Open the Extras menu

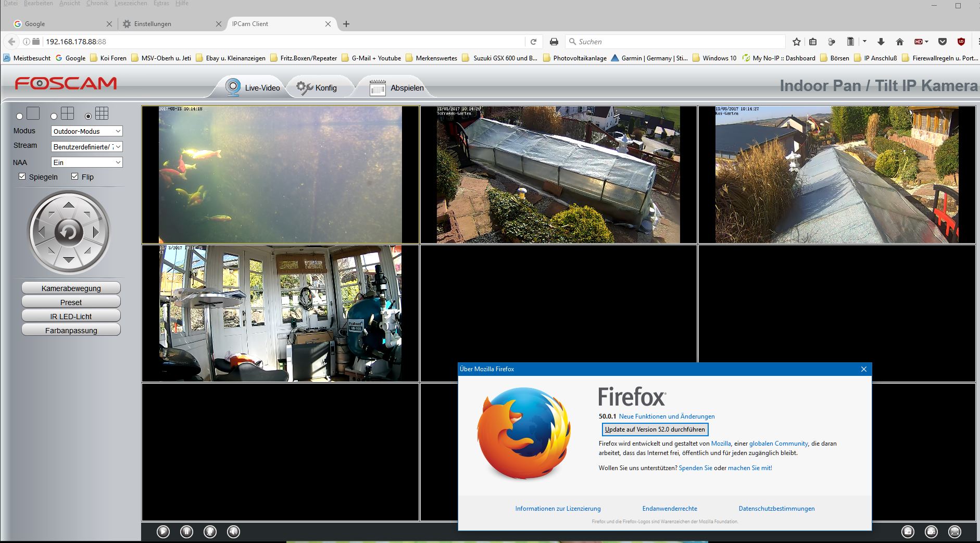click(x=161, y=3)
